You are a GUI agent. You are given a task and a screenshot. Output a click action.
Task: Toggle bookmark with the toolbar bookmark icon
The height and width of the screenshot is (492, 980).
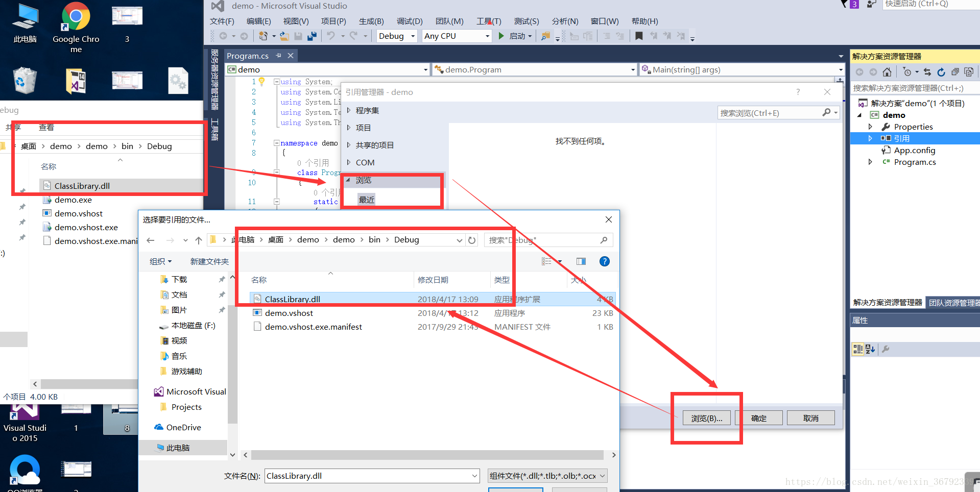click(639, 36)
